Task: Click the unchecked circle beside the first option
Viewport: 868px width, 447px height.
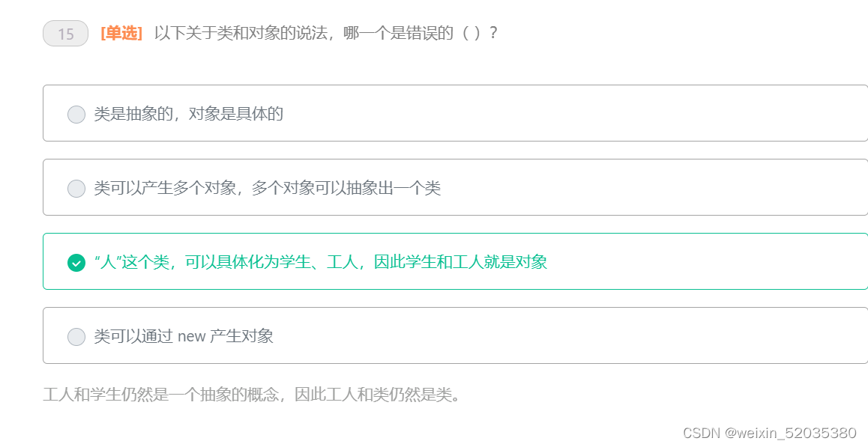Action: 76,115
